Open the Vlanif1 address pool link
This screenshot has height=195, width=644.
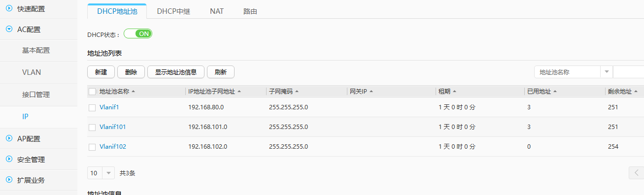[x=109, y=107]
